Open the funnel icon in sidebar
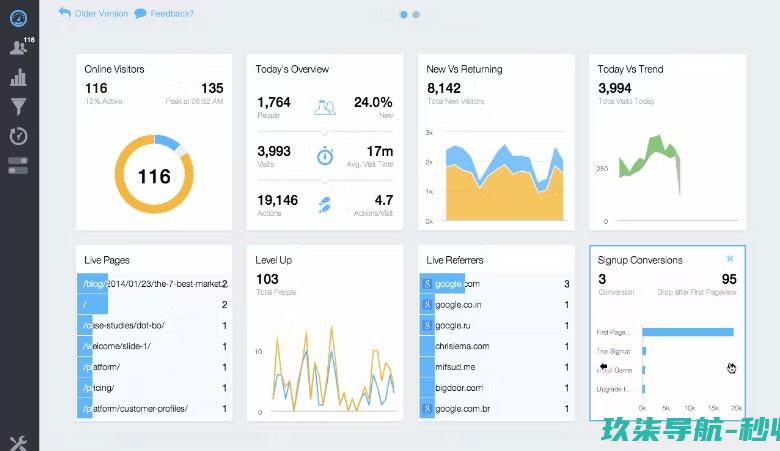Screen dimensions: 780x451 pyautogui.click(x=18, y=106)
